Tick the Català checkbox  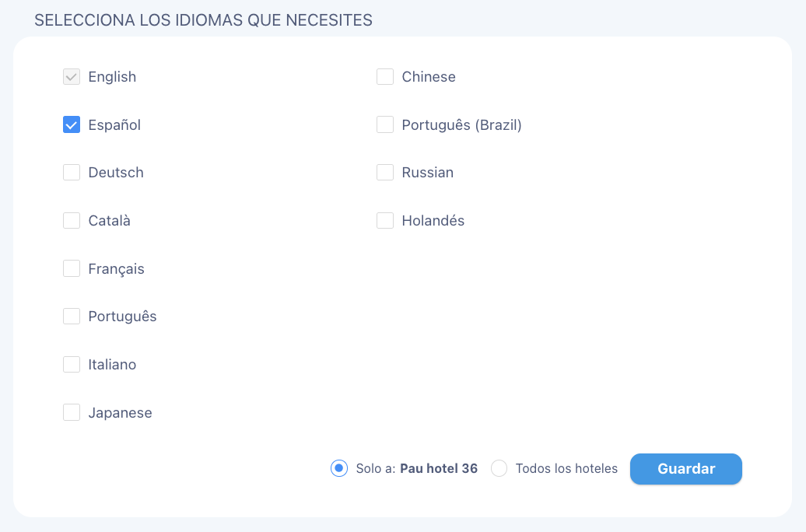click(x=72, y=221)
